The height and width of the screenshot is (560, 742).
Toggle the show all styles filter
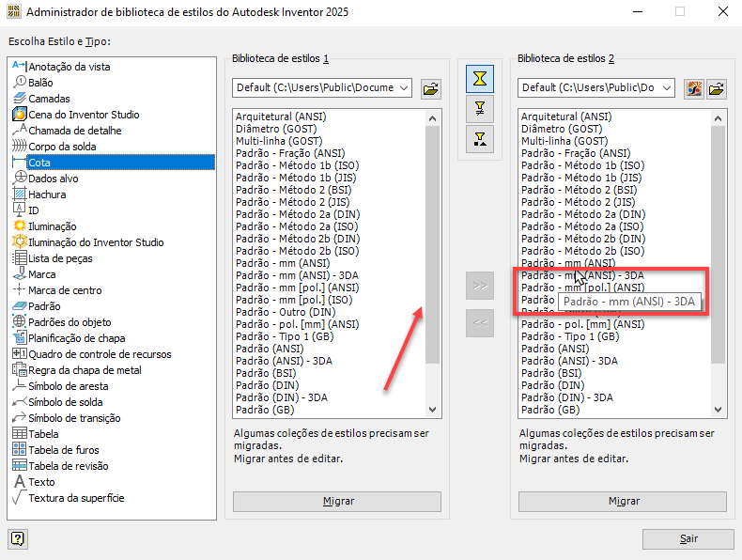point(480,79)
